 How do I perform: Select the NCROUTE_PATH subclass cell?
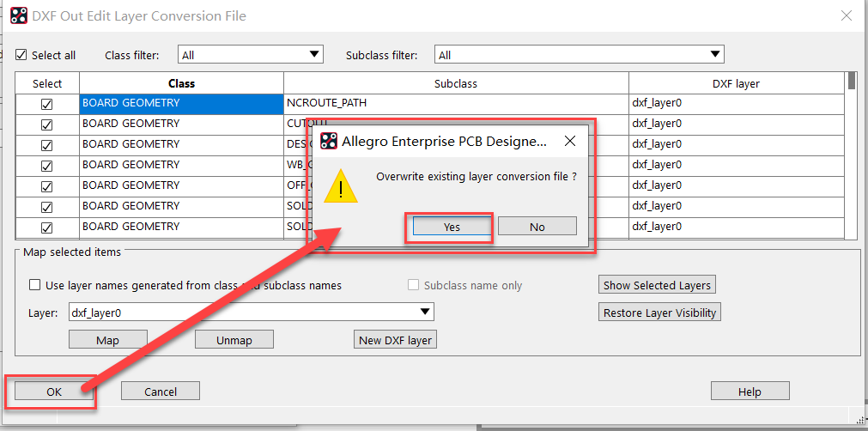point(456,104)
